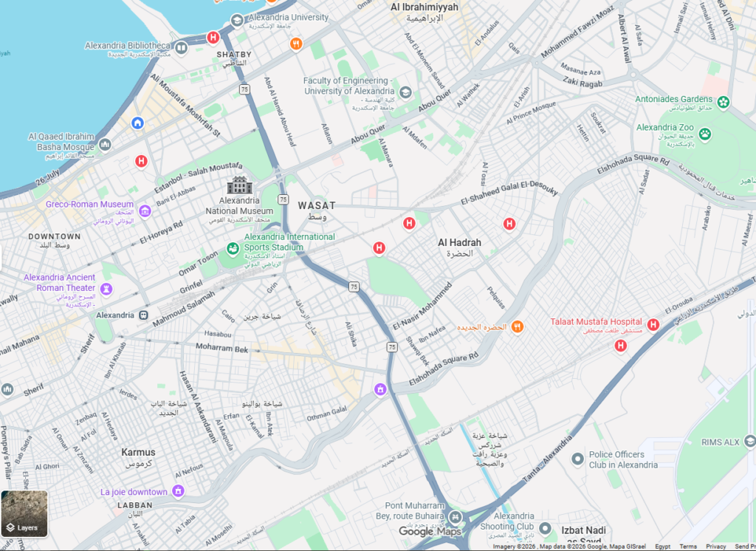Open the Layers map type thumbnail

24,514
